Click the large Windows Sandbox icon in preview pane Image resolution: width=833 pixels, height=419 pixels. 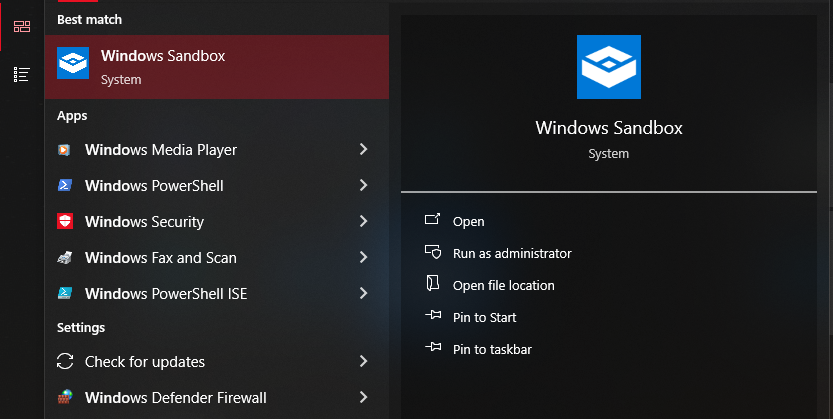[609, 67]
